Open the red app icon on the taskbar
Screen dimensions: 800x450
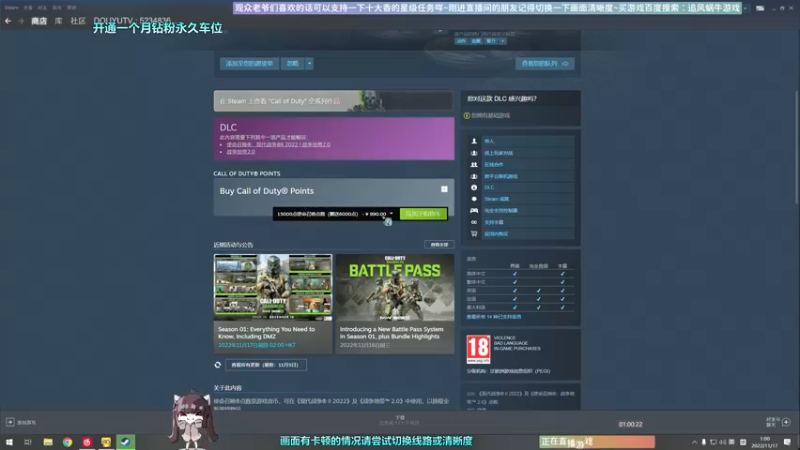point(87,442)
